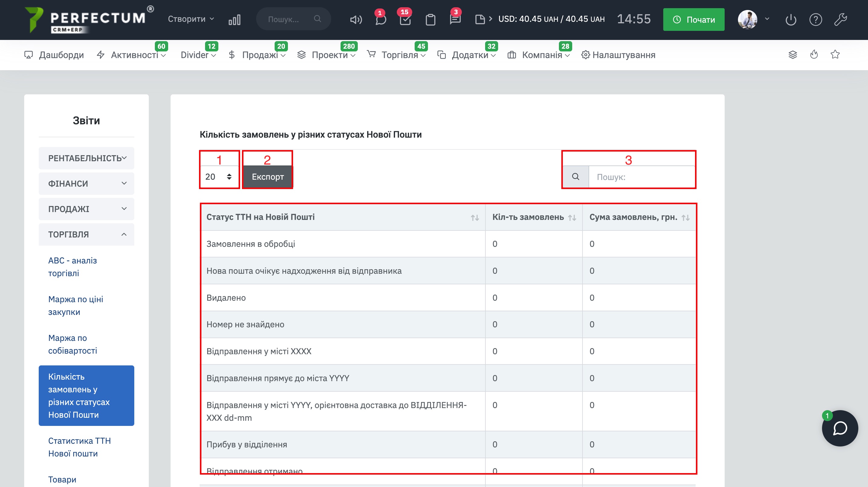The width and height of the screenshot is (868, 487).
Task: Open Маржа по собівартості report
Action: 73,344
